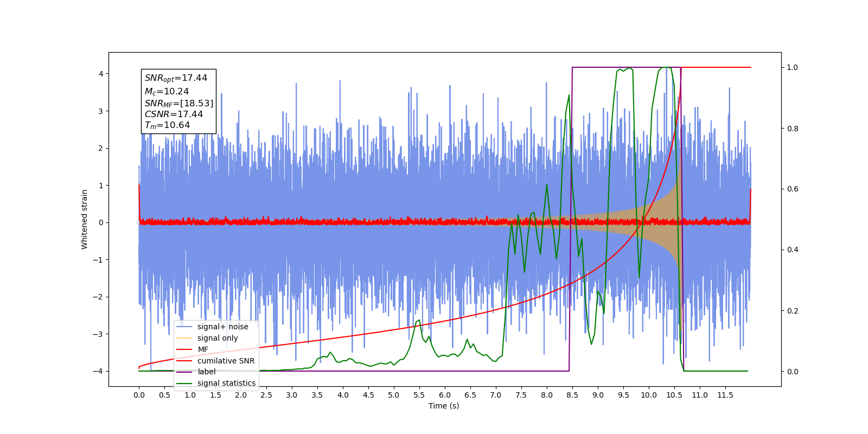Click the CSNR=17.44 annotation line
Image resolution: width=868 pixels, height=434 pixels.
[174, 114]
